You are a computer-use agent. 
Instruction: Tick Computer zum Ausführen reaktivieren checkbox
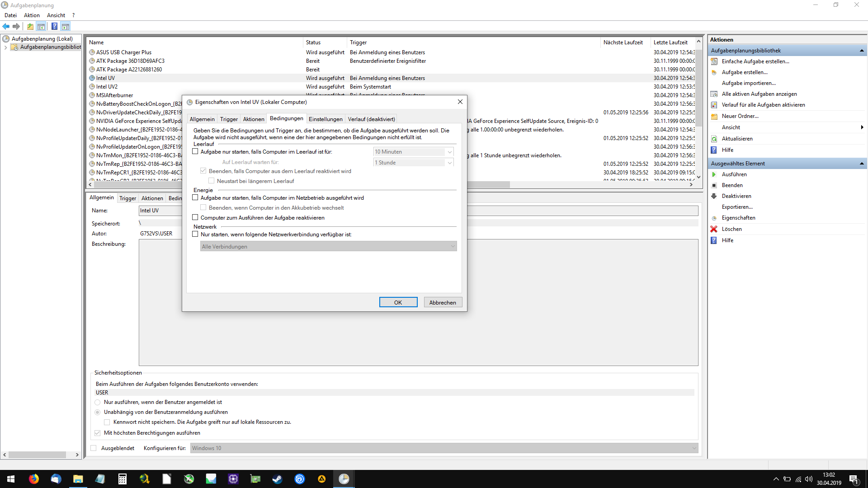coord(195,218)
